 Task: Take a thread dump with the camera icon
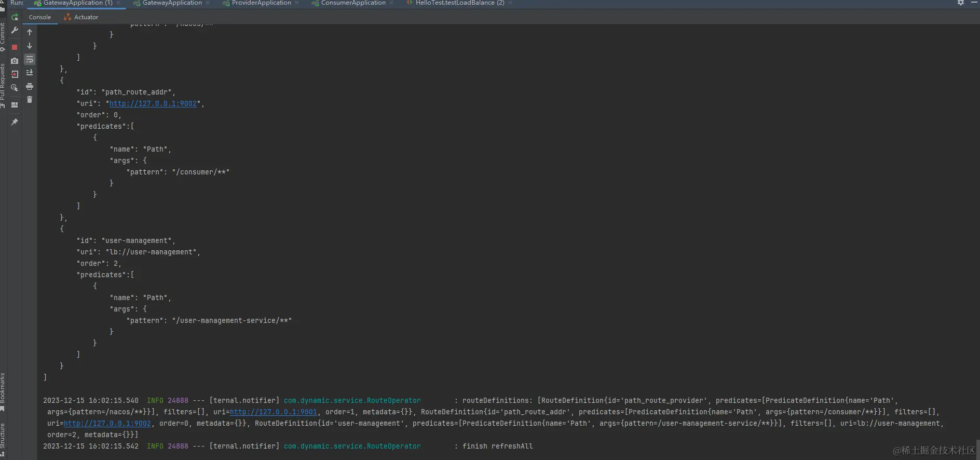(15, 61)
